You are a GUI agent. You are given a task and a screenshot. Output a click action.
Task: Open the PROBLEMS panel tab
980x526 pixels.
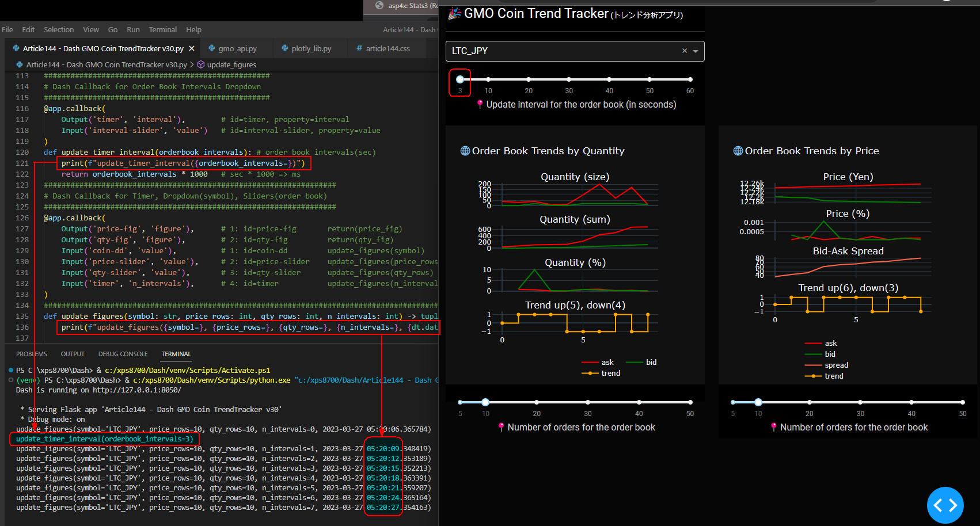click(x=32, y=354)
